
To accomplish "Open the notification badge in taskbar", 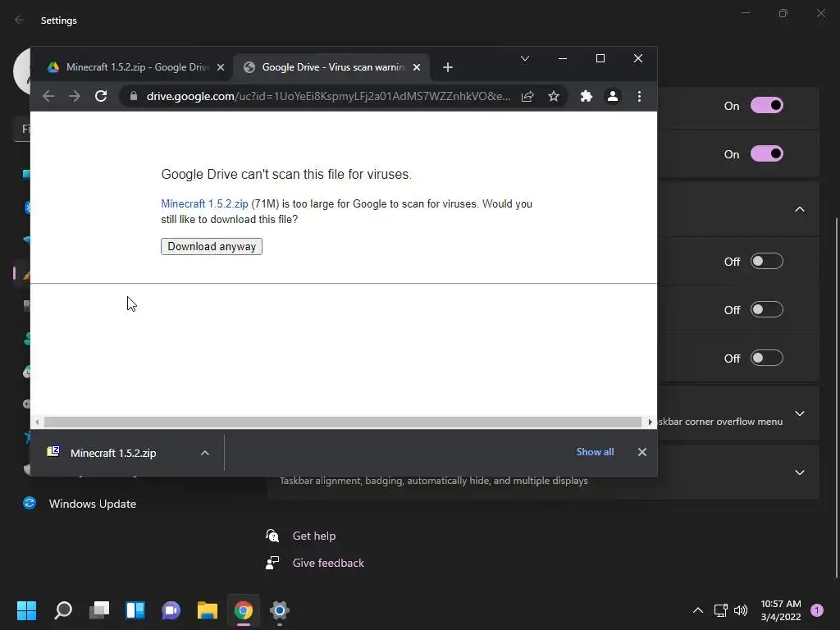I will [x=817, y=610].
